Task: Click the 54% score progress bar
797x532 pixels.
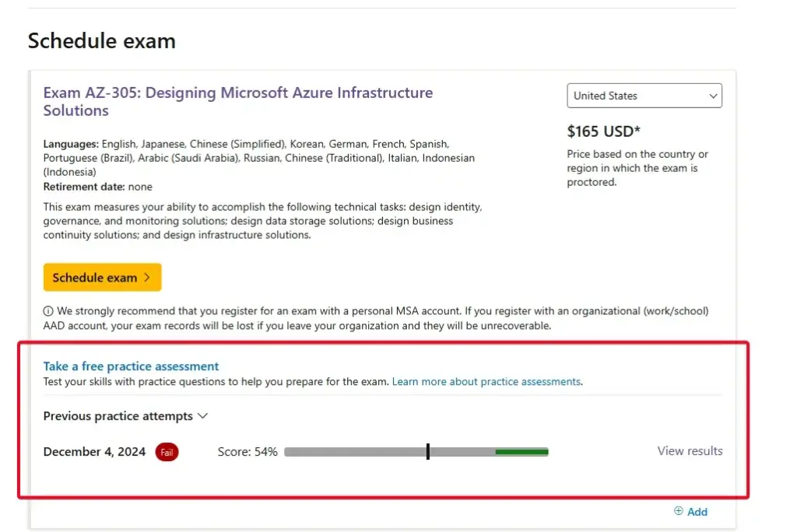Action: (416, 452)
